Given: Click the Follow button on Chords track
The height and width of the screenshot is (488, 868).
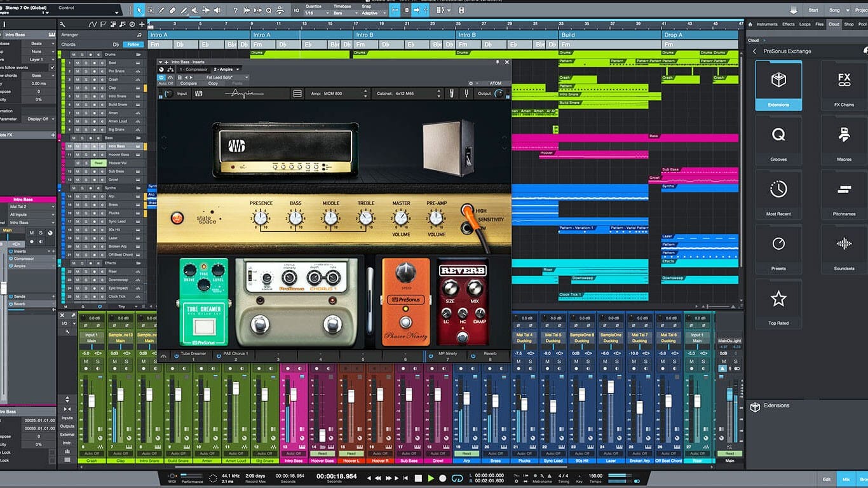Looking at the screenshot, I should pos(133,44).
